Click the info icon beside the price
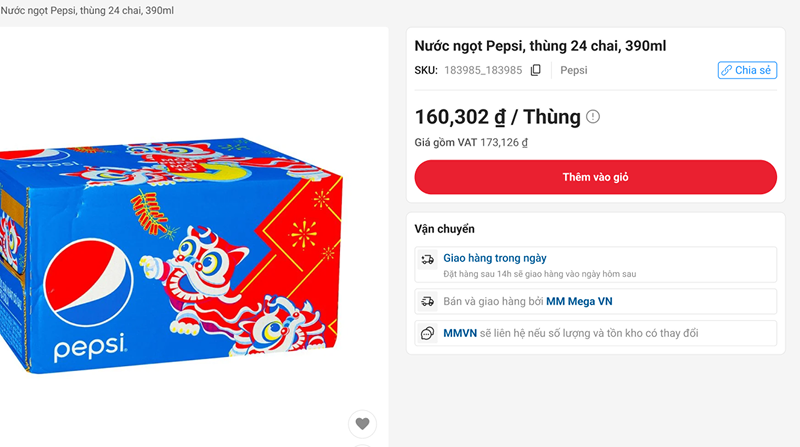The width and height of the screenshot is (800, 447). click(593, 117)
